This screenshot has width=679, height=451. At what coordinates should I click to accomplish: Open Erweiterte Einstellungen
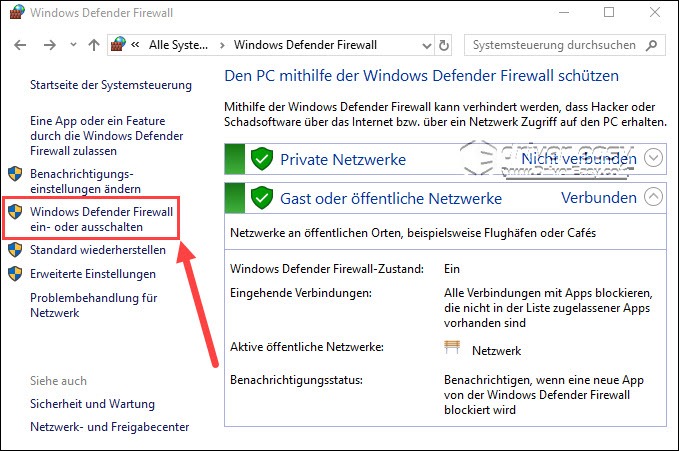93,273
